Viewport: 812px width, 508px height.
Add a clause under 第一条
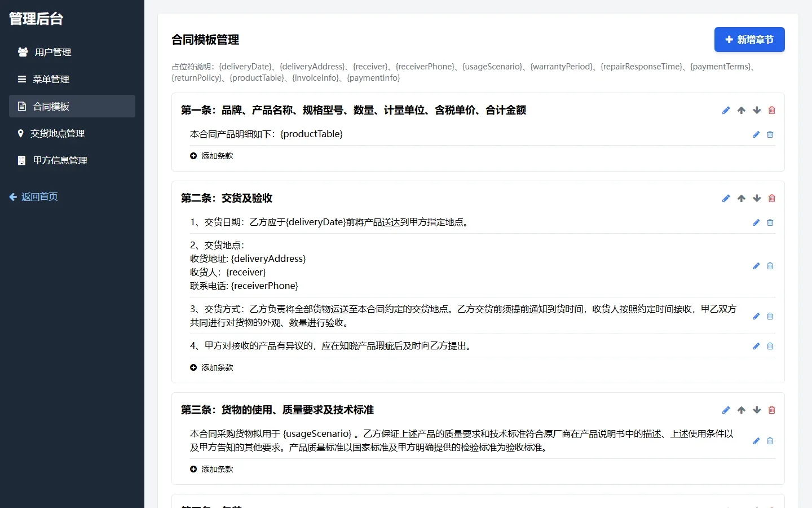coord(211,156)
